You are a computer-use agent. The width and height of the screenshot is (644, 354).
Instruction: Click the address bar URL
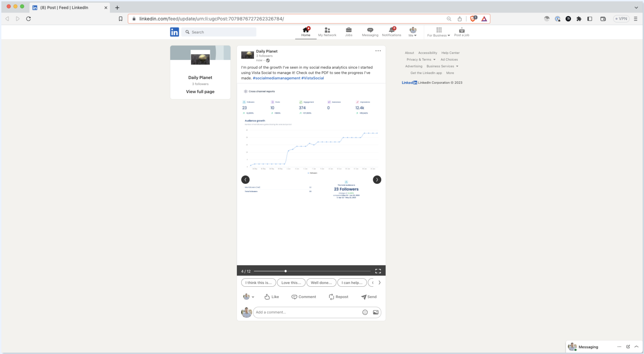click(x=211, y=19)
